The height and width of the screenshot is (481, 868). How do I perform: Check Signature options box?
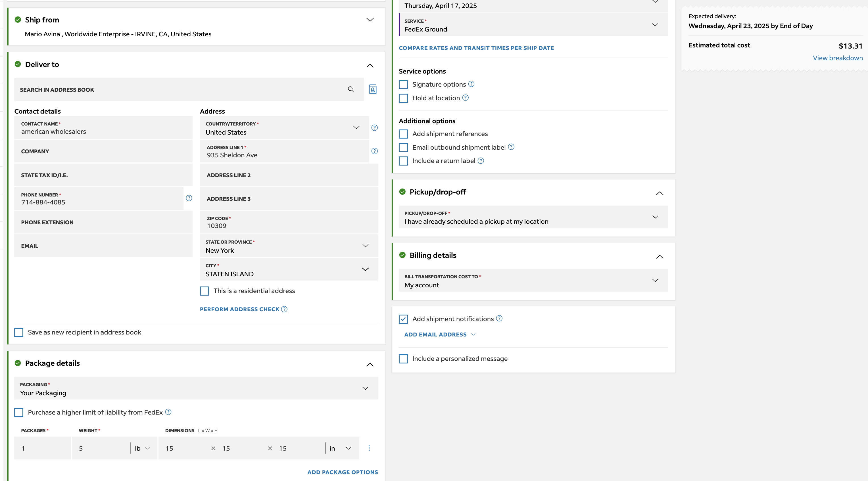click(403, 85)
